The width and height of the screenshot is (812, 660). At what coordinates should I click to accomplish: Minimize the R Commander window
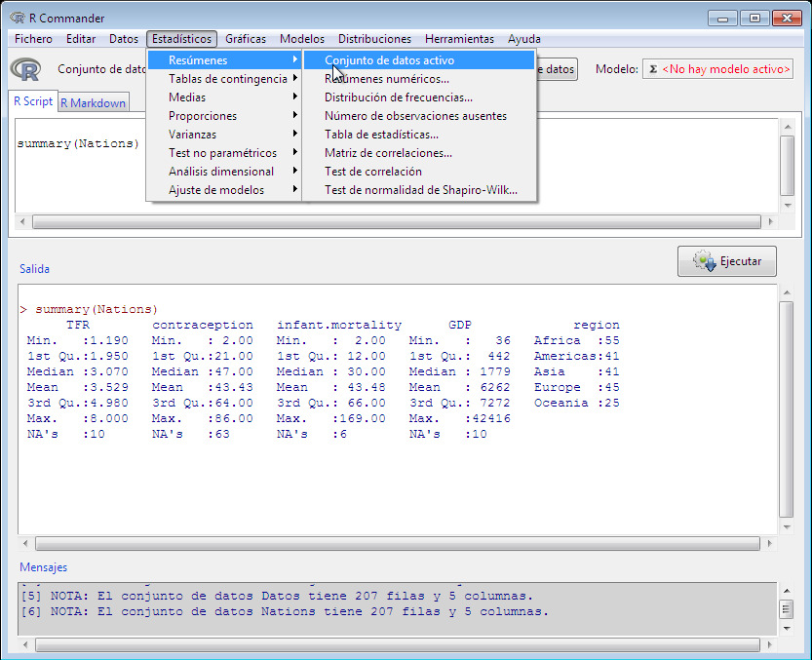722,19
